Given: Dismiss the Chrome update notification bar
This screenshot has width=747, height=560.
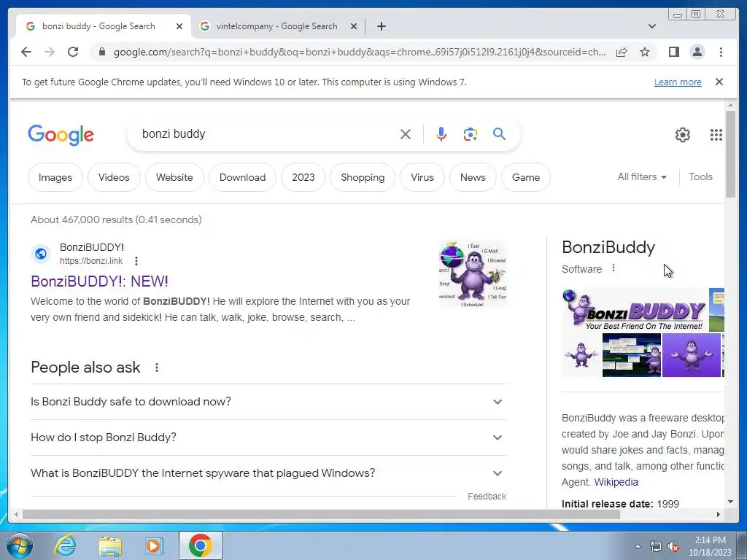Looking at the screenshot, I should tap(719, 82).
